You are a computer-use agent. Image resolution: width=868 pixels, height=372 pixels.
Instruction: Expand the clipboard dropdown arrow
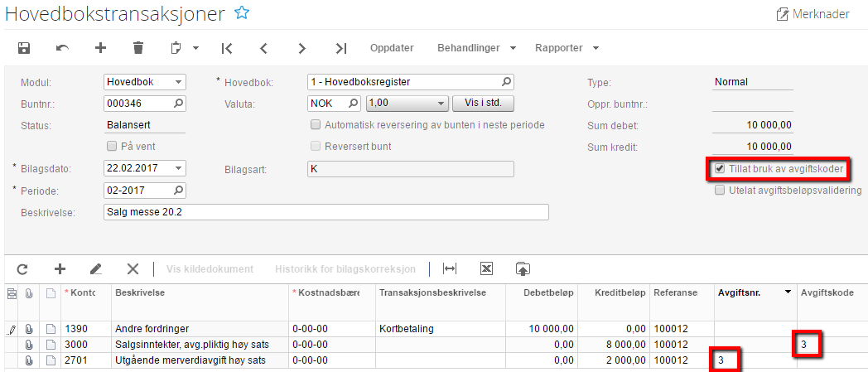(195, 48)
